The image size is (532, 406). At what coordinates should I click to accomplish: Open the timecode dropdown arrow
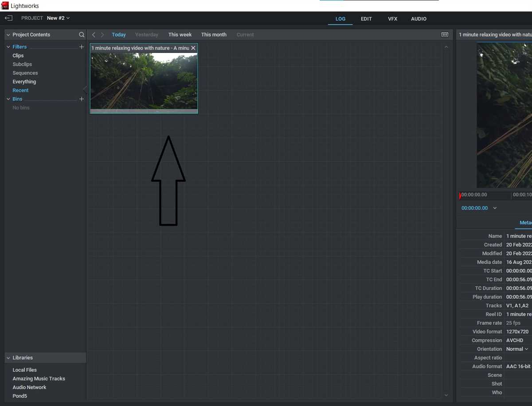(x=495, y=208)
